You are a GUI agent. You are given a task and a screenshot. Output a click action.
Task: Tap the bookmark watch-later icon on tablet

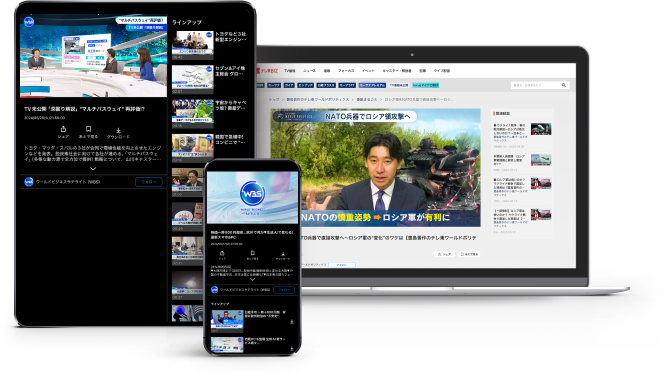tap(88, 129)
